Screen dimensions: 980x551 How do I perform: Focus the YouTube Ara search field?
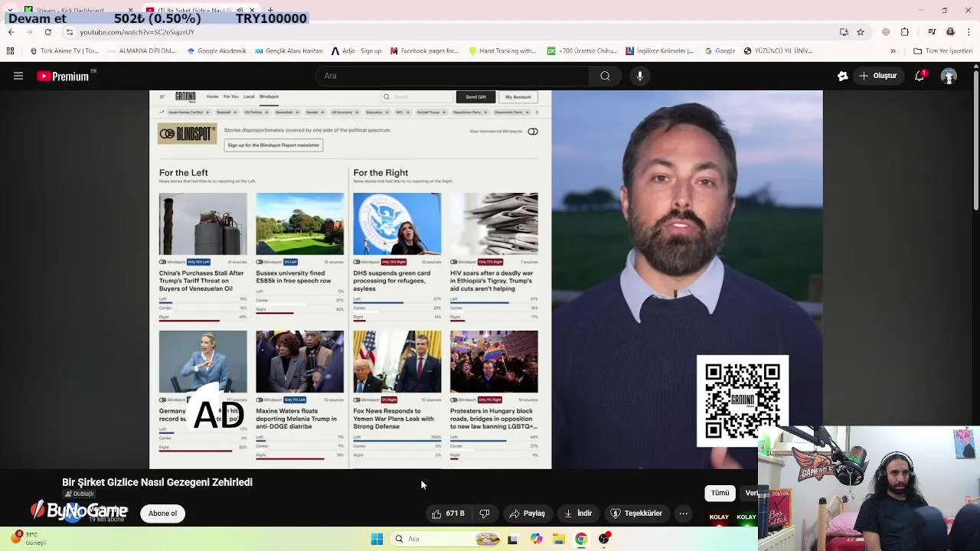click(452, 76)
